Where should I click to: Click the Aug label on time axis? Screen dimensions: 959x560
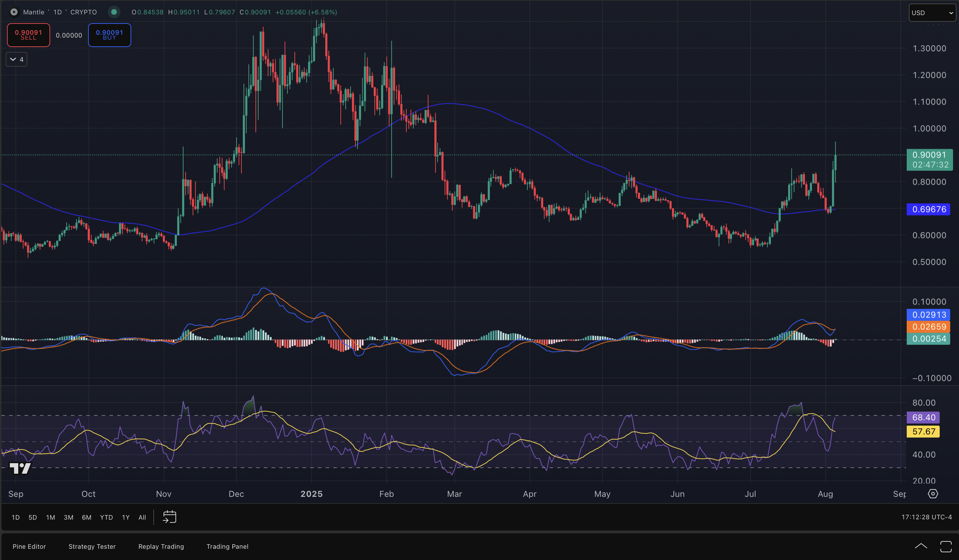[x=825, y=494]
